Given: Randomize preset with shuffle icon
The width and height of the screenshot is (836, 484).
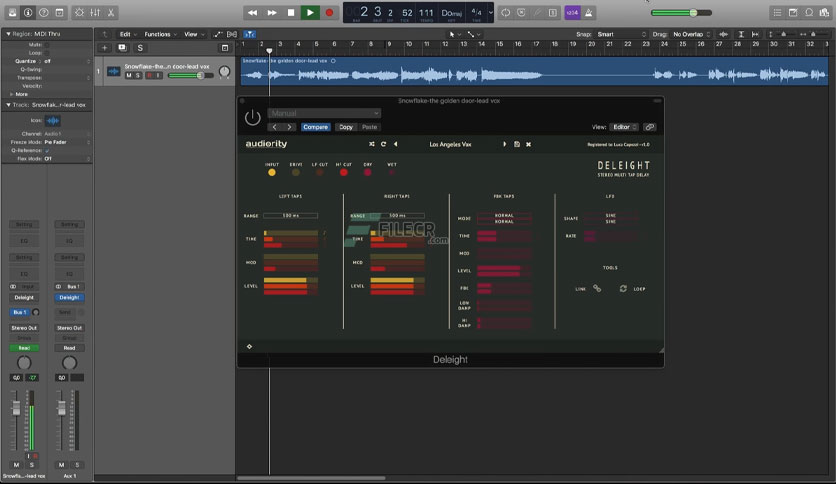Looking at the screenshot, I should [x=372, y=144].
